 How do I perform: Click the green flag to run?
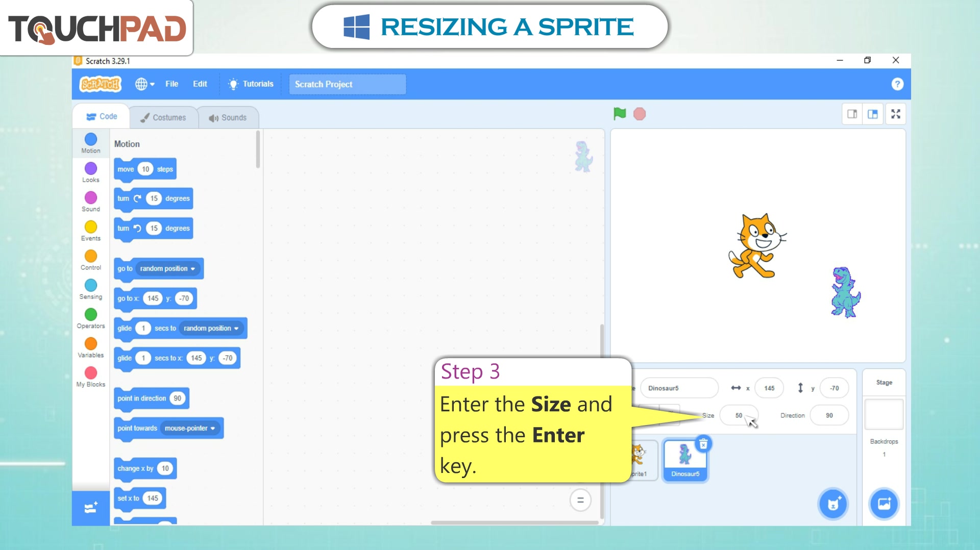click(x=620, y=114)
